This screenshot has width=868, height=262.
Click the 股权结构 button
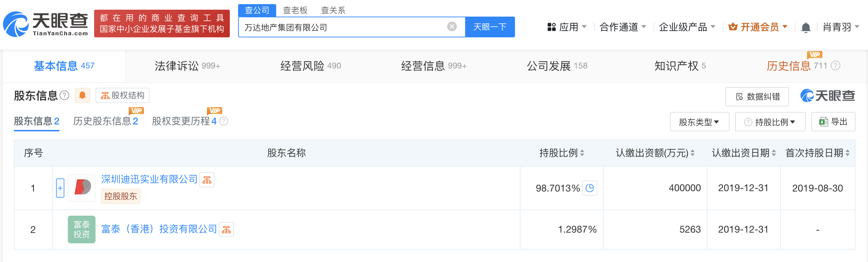[x=123, y=95]
